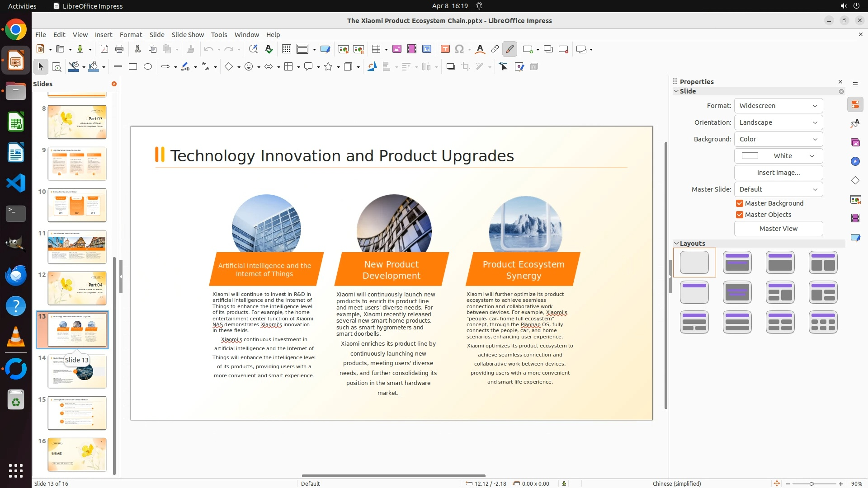Click the Insert Image... button
Screen dimensions: 868x488
[778, 173]
